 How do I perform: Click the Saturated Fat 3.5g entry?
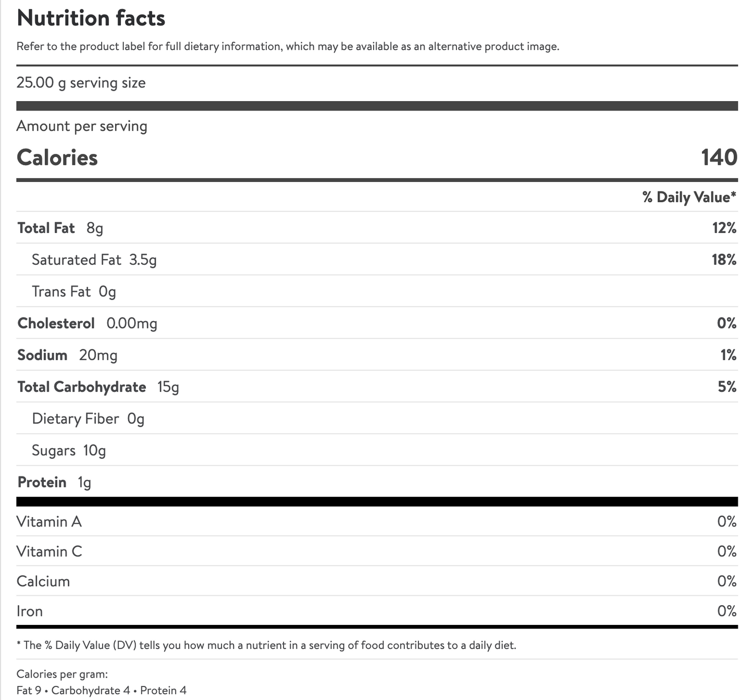click(94, 260)
